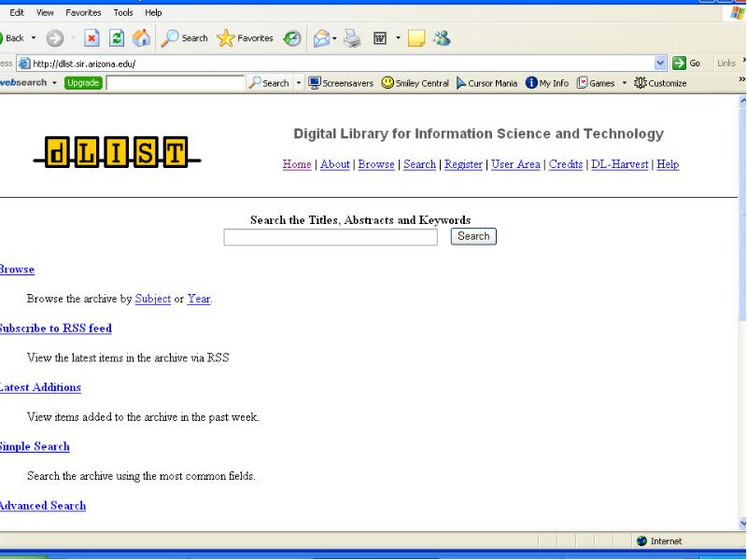747x560 pixels.
Task: Go to the Home page via house icon
Action: pyautogui.click(x=141, y=37)
